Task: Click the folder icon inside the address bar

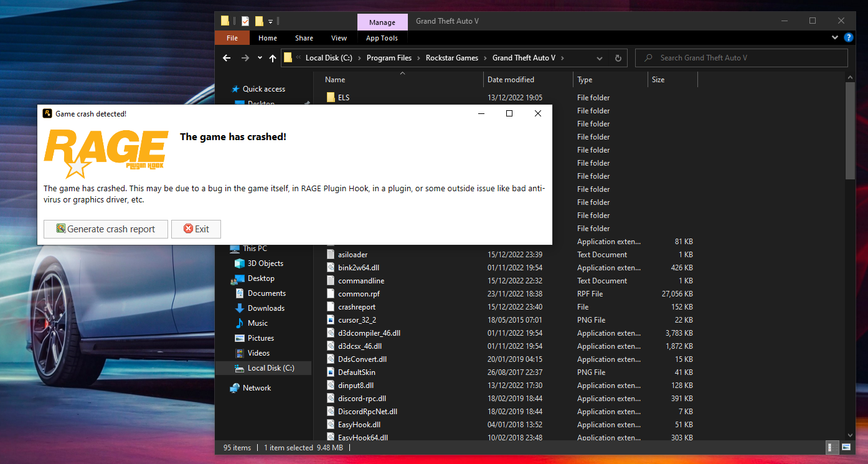Action: coord(288,58)
